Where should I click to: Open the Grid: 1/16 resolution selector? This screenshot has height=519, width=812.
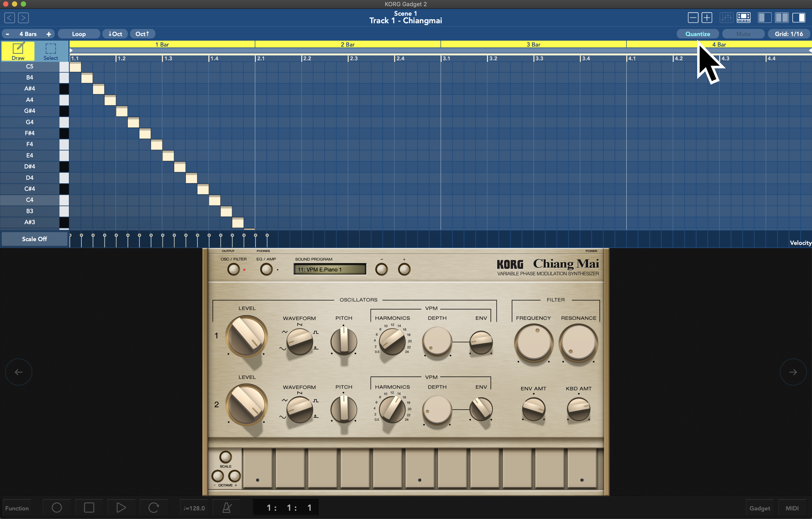(789, 34)
